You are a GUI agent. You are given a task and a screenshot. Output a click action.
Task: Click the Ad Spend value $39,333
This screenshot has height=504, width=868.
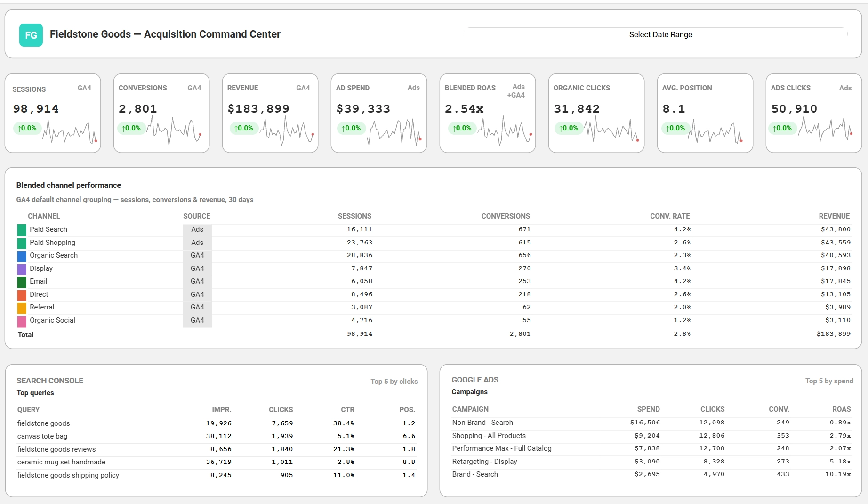click(x=363, y=109)
